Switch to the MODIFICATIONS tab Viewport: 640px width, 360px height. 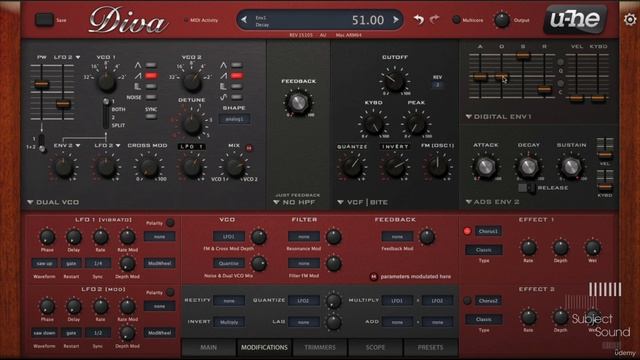point(264,347)
